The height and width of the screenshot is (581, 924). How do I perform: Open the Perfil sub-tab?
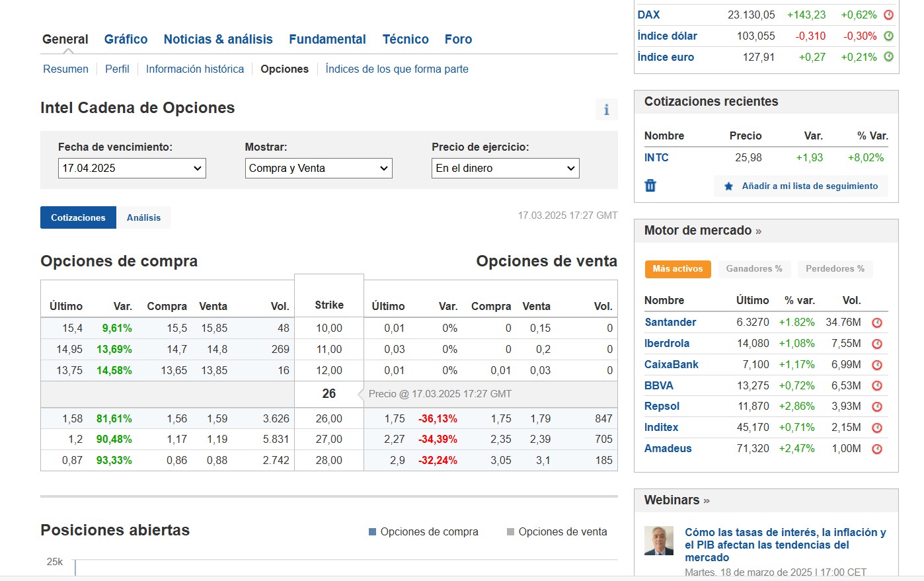[117, 69]
